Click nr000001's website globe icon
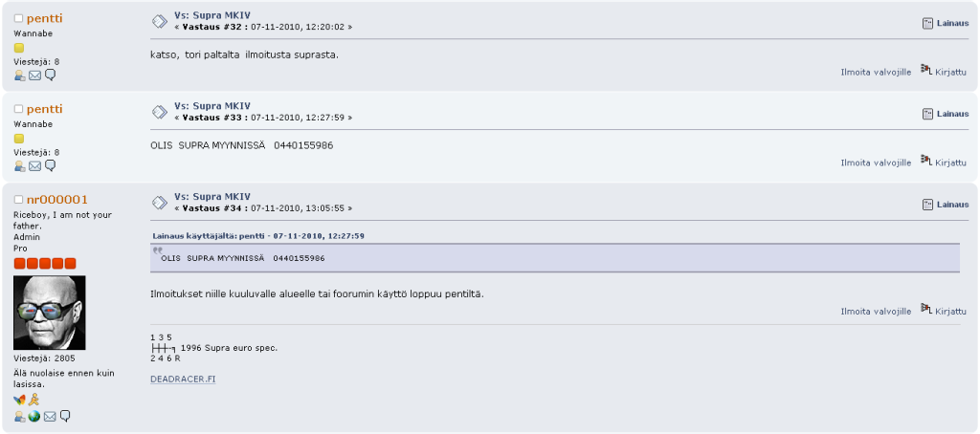 click(x=34, y=417)
